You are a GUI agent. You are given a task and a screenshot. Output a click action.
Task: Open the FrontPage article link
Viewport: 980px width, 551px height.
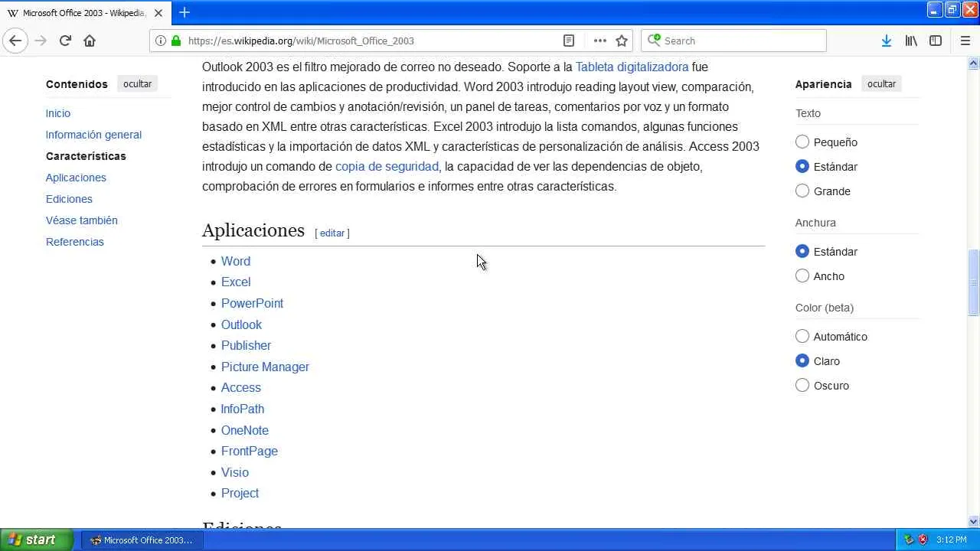click(x=250, y=451)
